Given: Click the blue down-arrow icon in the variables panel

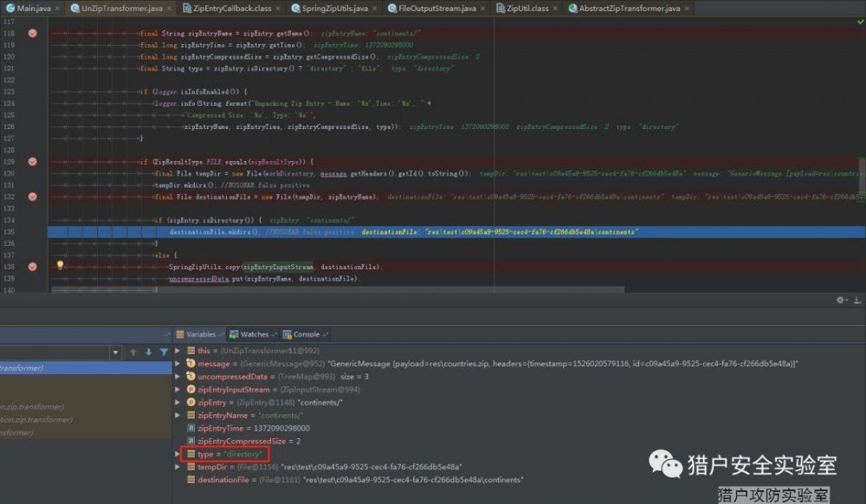Looking at the screenshot, I should [149, 351].
